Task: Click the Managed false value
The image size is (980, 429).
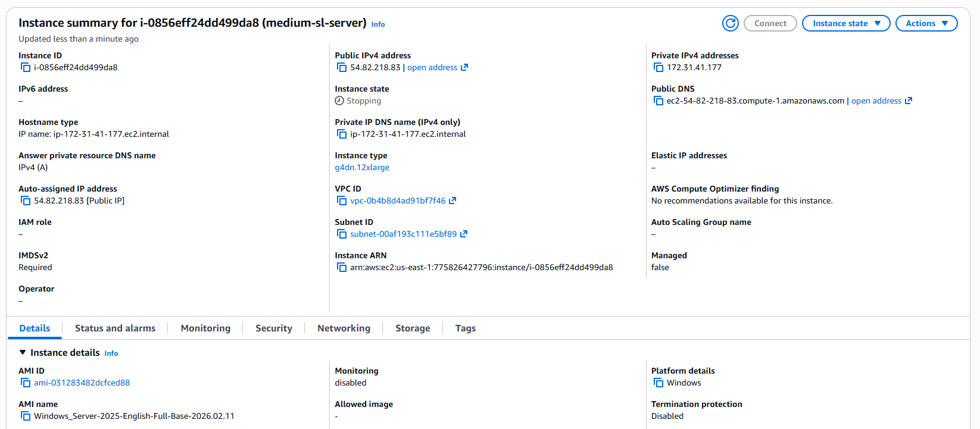Action: tap(660, 267)
